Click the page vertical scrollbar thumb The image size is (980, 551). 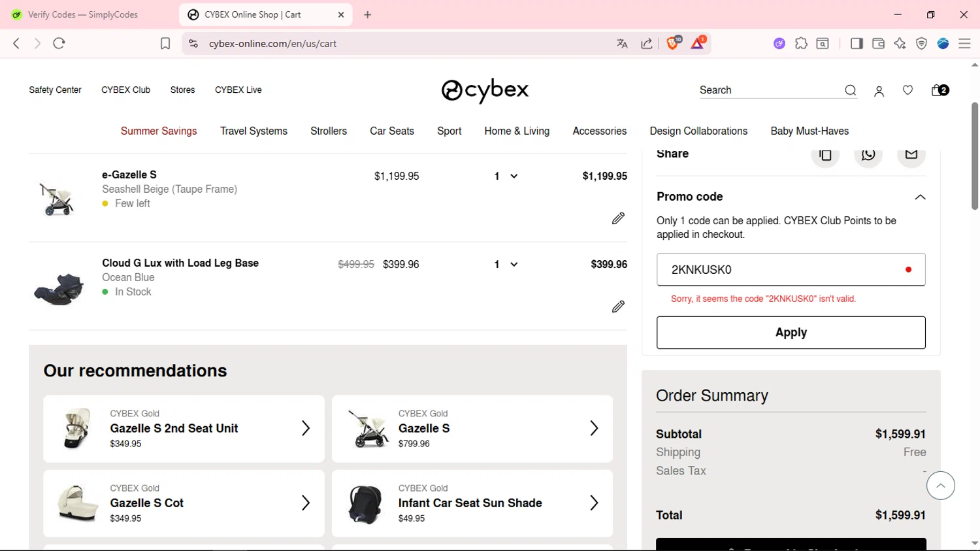pos(974,156)
